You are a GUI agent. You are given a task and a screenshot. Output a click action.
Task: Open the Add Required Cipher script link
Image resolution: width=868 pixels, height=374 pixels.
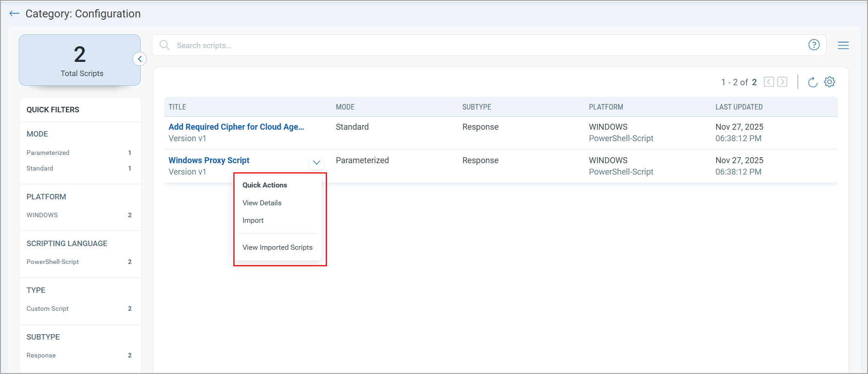tap(236, 127)
